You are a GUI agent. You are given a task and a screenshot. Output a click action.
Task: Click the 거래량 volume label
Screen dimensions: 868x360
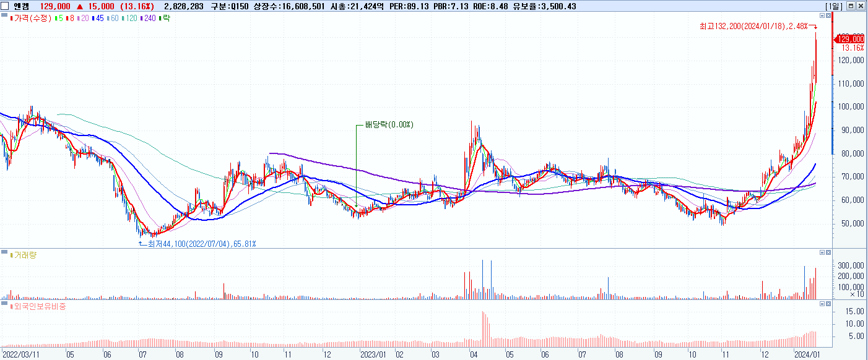[25, 254]
